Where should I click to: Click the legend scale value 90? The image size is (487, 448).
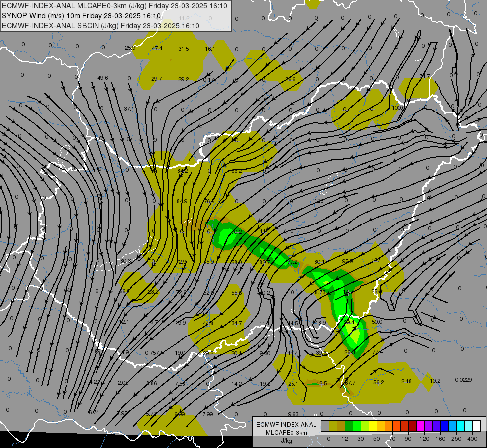pos(408,439)
